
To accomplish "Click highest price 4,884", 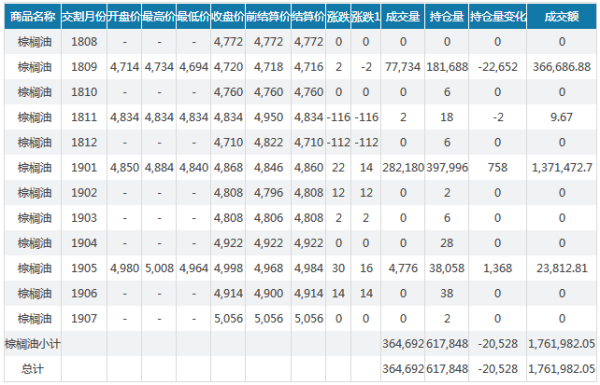I will pyautogui.click(x=159, y=168).
